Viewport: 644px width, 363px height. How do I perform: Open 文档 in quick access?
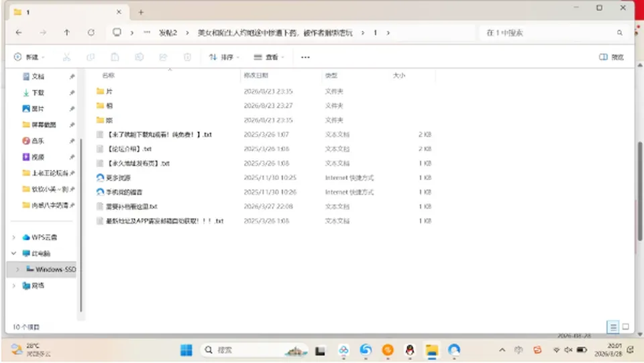coord(38,76)
